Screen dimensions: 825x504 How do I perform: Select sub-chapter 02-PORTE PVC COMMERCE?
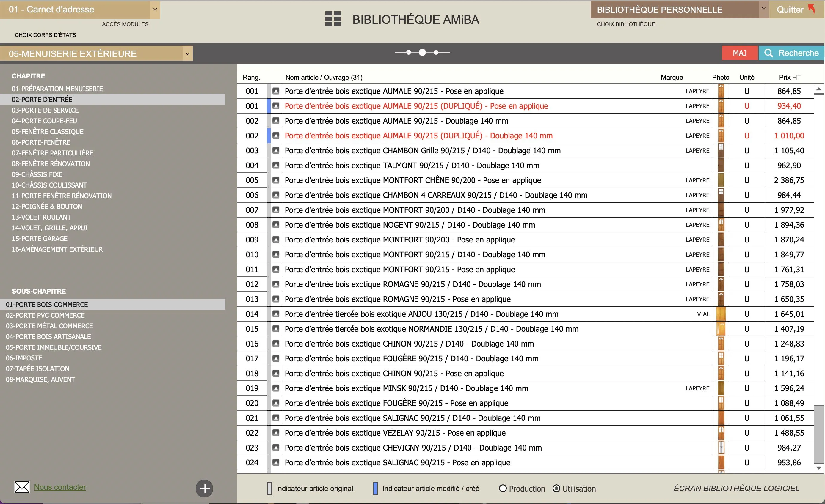45,315
